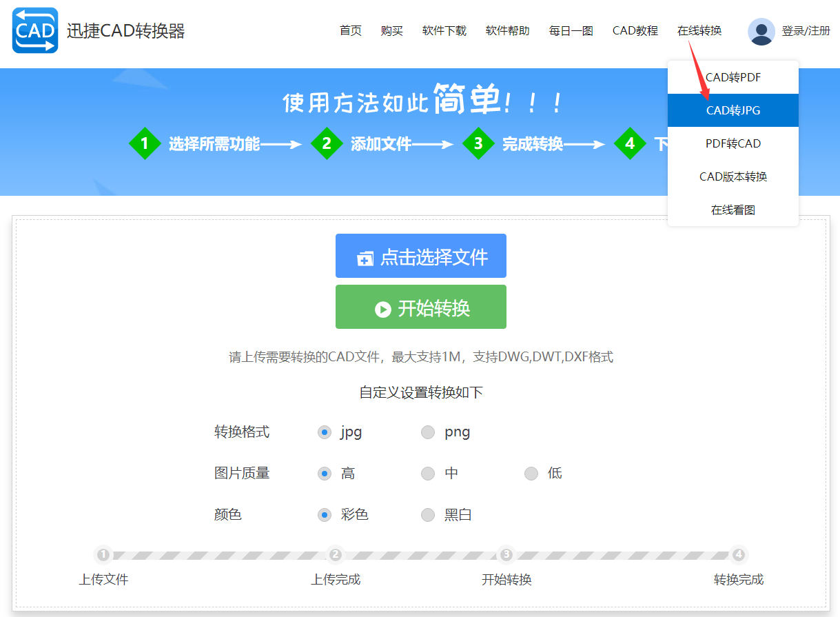Click progress step 2 上传完成 marker

coord(336,554)
